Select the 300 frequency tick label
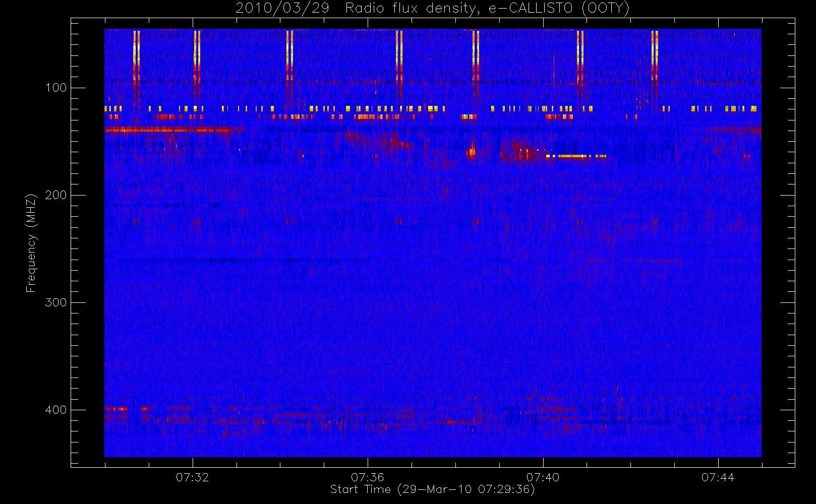 click(56, 303)
